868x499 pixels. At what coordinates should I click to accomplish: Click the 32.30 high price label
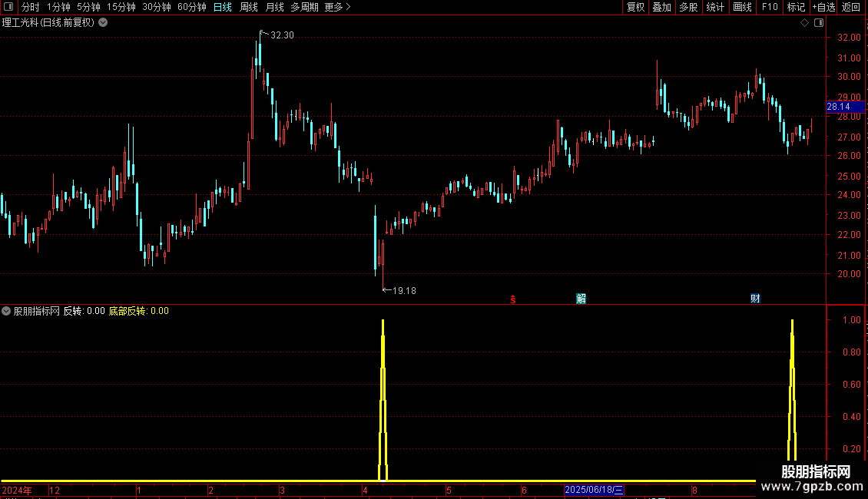click(282, 35)
